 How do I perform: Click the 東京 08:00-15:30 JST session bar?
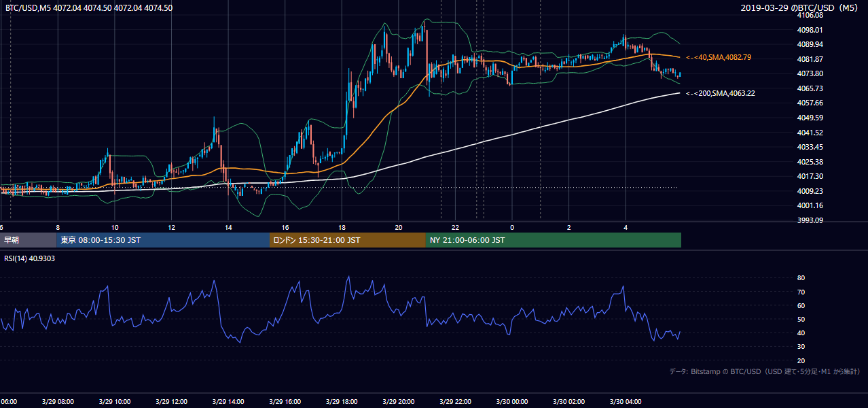pyautogui.click(x=163, y=240)
